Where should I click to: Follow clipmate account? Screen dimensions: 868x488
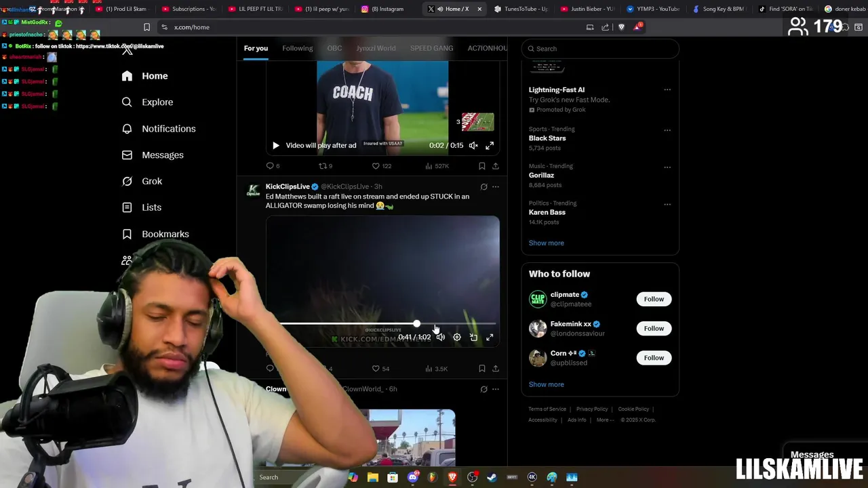pyautogui.click(x=654, y=300)
